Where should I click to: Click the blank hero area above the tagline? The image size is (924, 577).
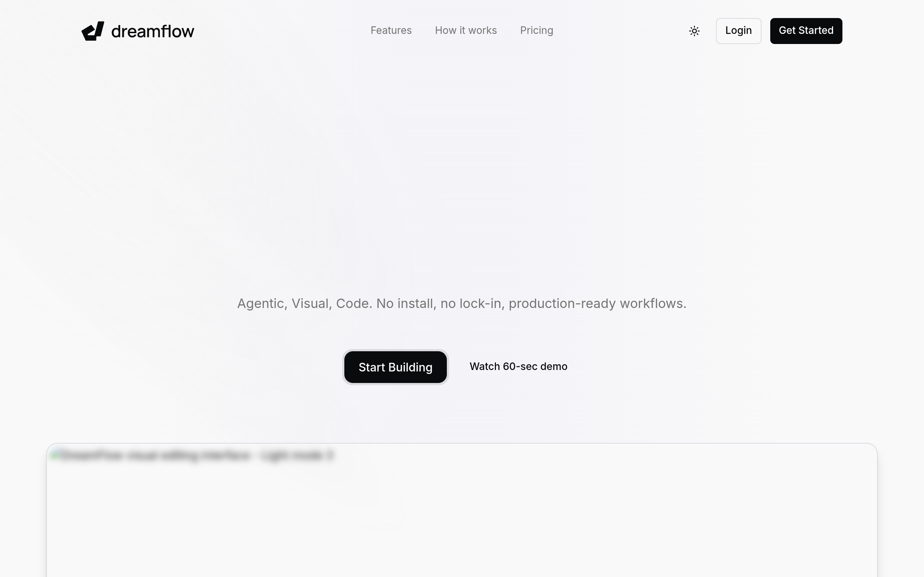462,172
